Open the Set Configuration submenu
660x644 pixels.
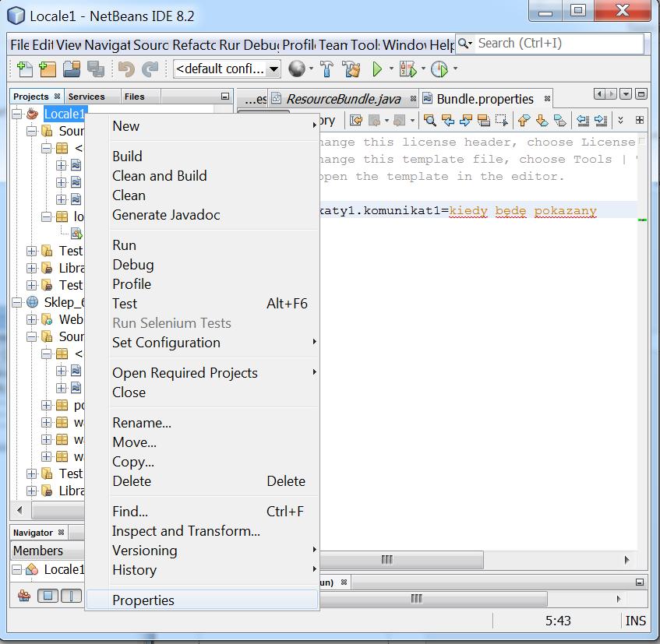click(x=214, y=343)
